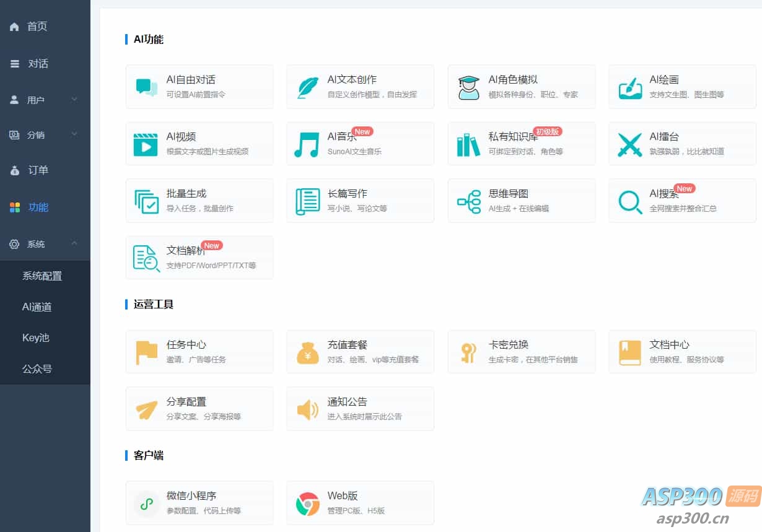The image size is (762, 532).
Task: Click the Web版 Chrome browser icon
Action: click(307, 503)
